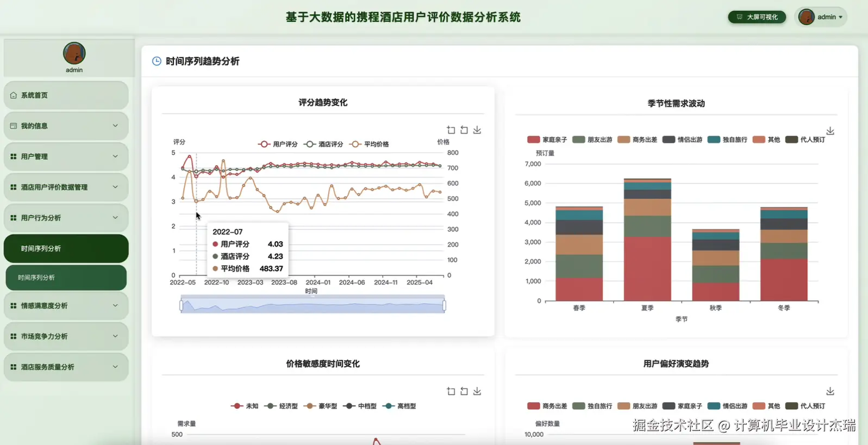Click the grid icon next to 酒店服务质量分析
The image size is (868, 445).
click(14, 367)
